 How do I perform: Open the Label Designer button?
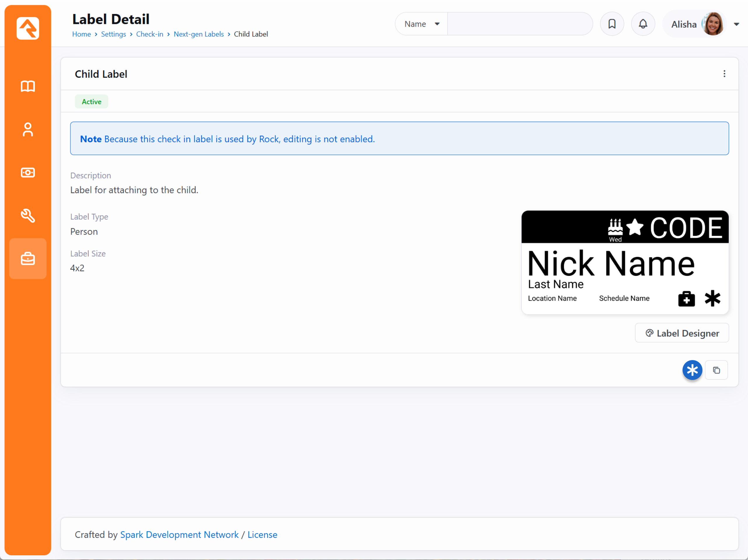coord(682,333)
